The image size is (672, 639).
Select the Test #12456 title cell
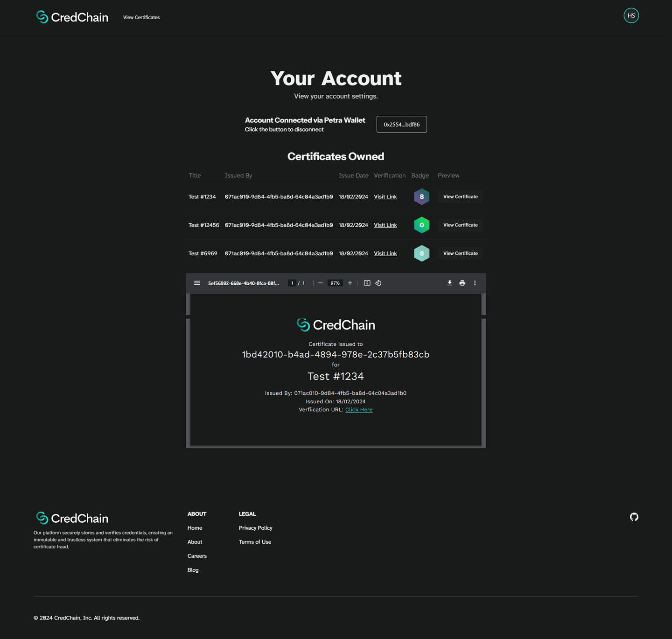pyautogui.click(x=203, y=225)
